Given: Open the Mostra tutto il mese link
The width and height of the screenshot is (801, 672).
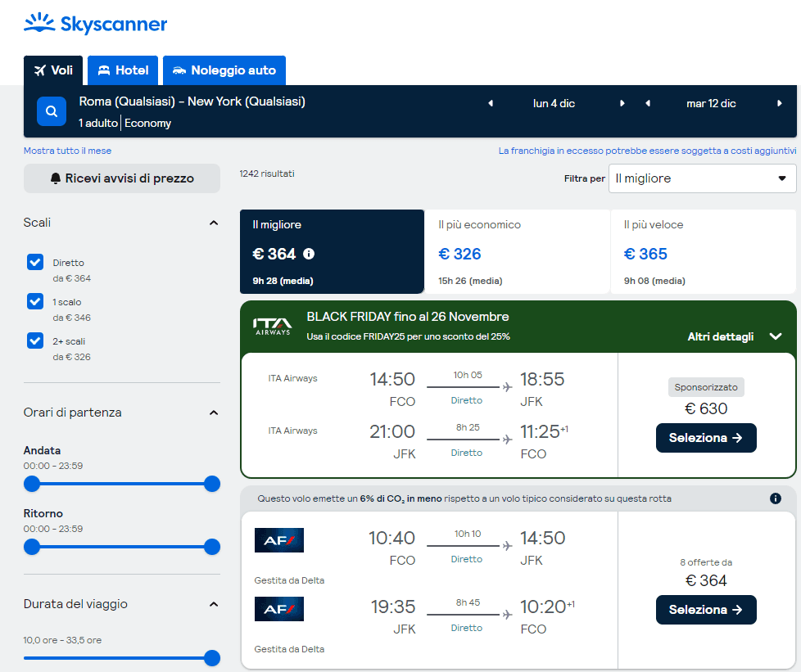Looking at the screenshot, I should click(67, 151).
